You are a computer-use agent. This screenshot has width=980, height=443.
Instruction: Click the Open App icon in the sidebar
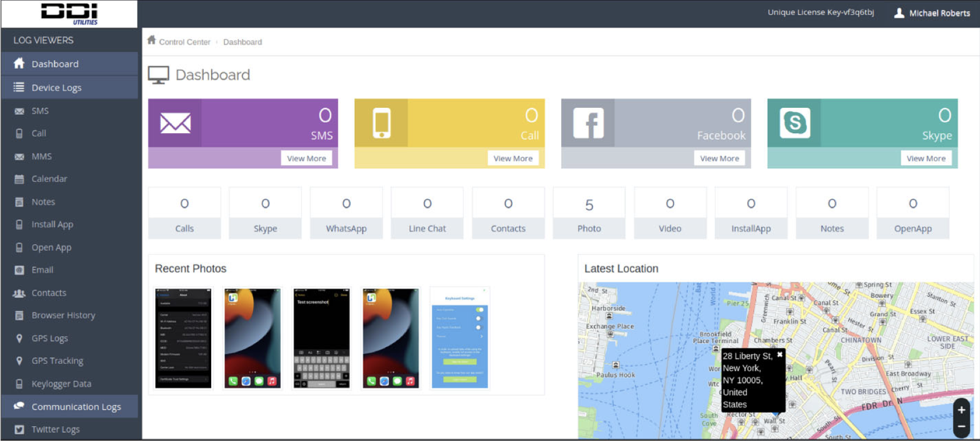[x=20, y=247]
